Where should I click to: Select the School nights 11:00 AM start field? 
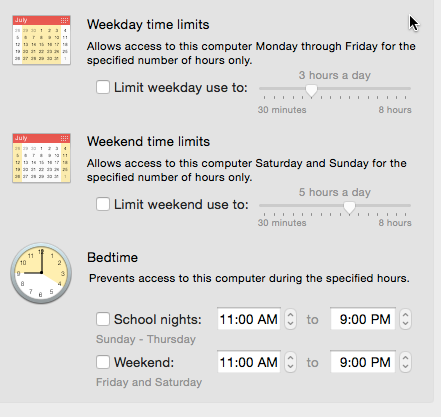pyautogui.click(x=249, y=319)
